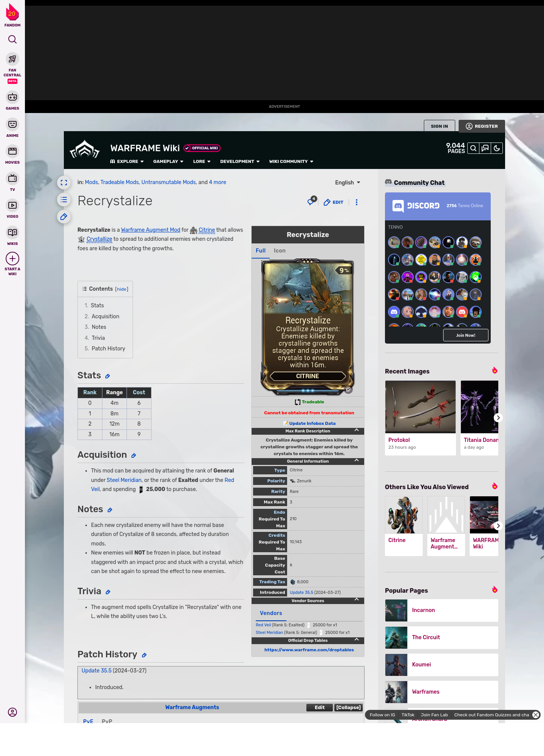Collapse the Max Rank Description section
The width and height of the screenshot is (544, 756).
pyautogui.click(x=357, y=431)
